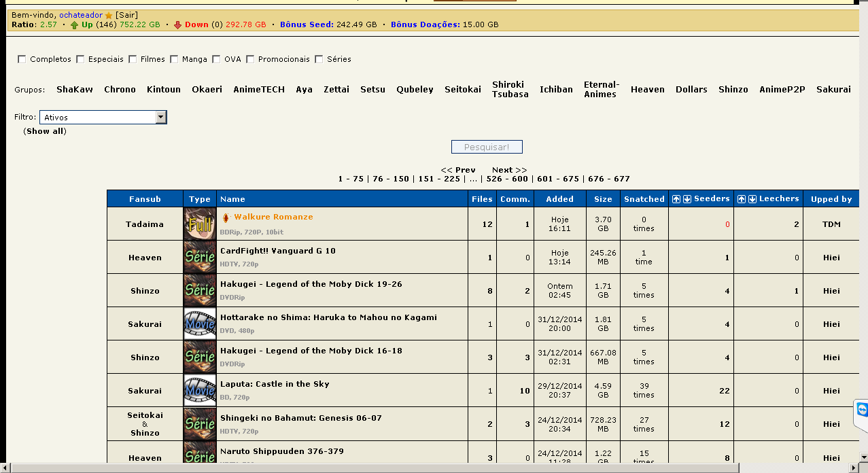Click the Série icon for Hakugei 19-26
Screen dimensions: 868x473
[200, 290]
